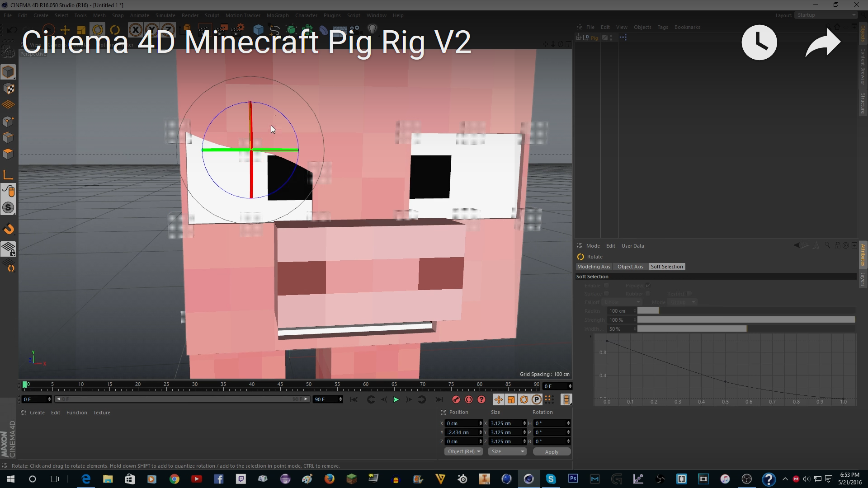868x488 pixels.
Task: Apply coordinate changes
Action: 552,451
